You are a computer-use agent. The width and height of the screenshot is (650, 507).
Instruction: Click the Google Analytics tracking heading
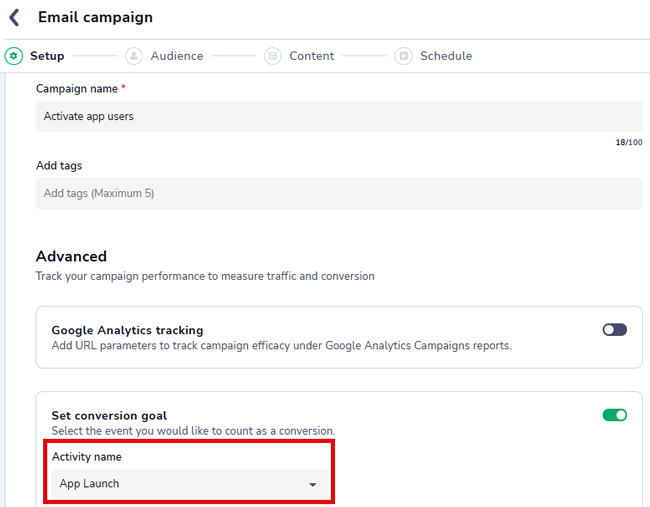click(127, 330)
